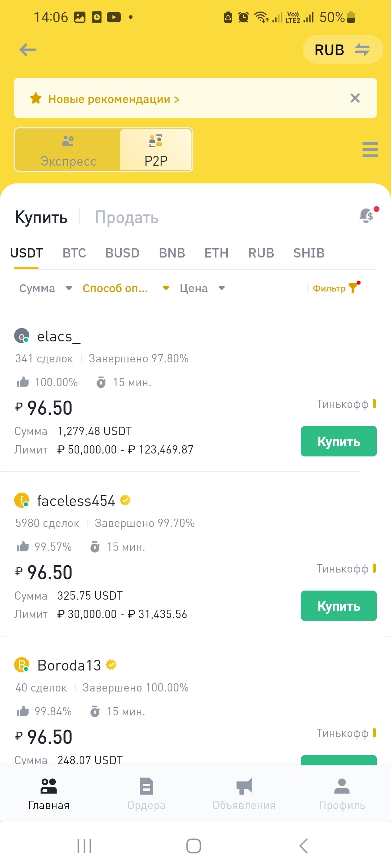Viewport: 391px width, 868px height.
Task: Open the Профиль page
Action: tap(342, 794)
